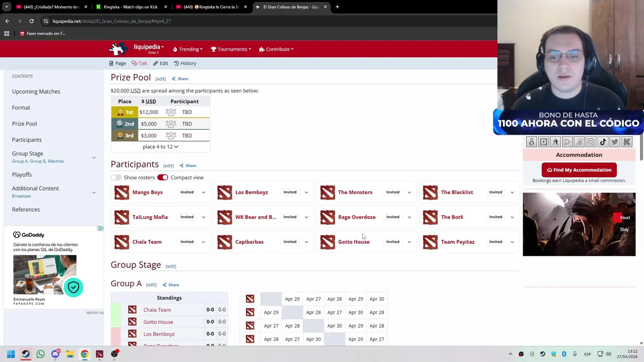The height and width of the screenshot is (362, 644).
Task: Click the Liquipedia horse logo
Action: pyautogui.click(x=119, y=49)
